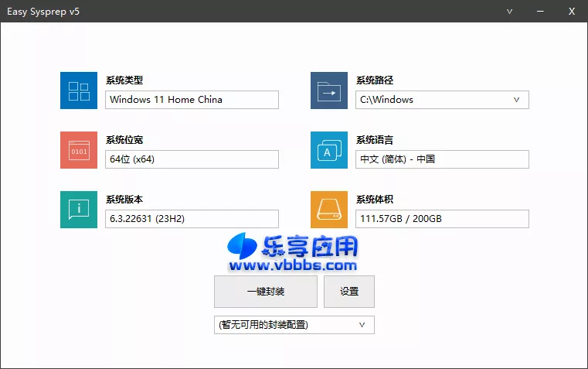The width and height of the screenshot is (588, 369).
Task: Click the 一键封装 button
Action: (266, 292)
